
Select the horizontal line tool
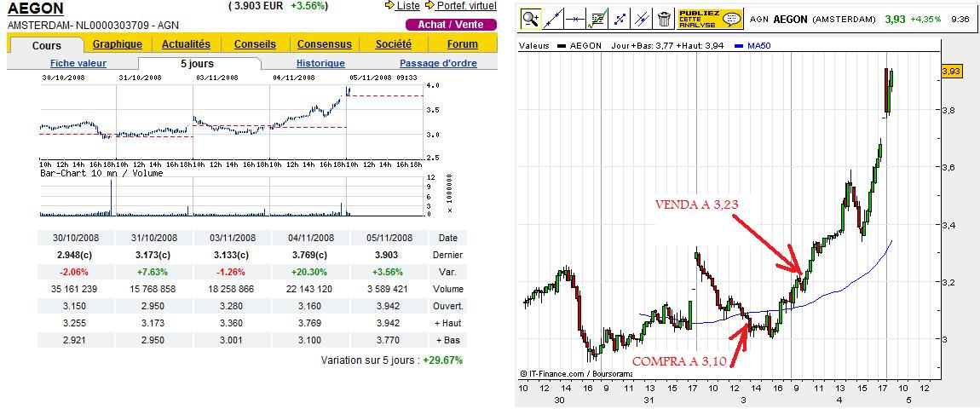pyautogui.click(x=574, y=19)
